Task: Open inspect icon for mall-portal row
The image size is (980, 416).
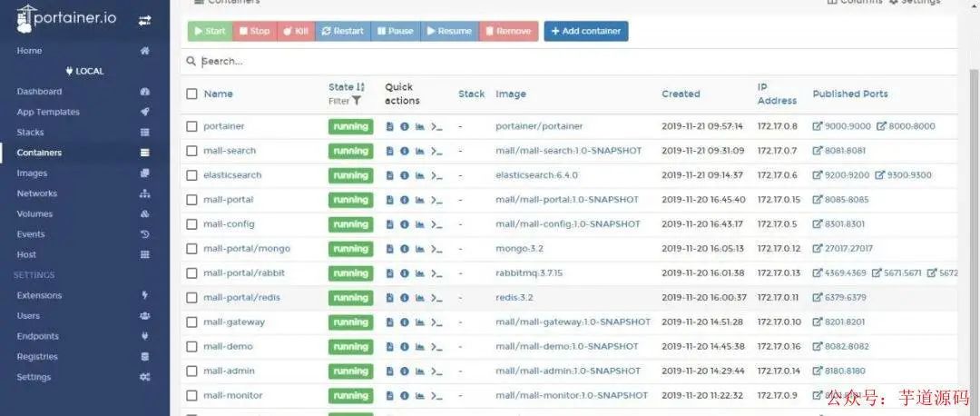Action: [405, 200]
